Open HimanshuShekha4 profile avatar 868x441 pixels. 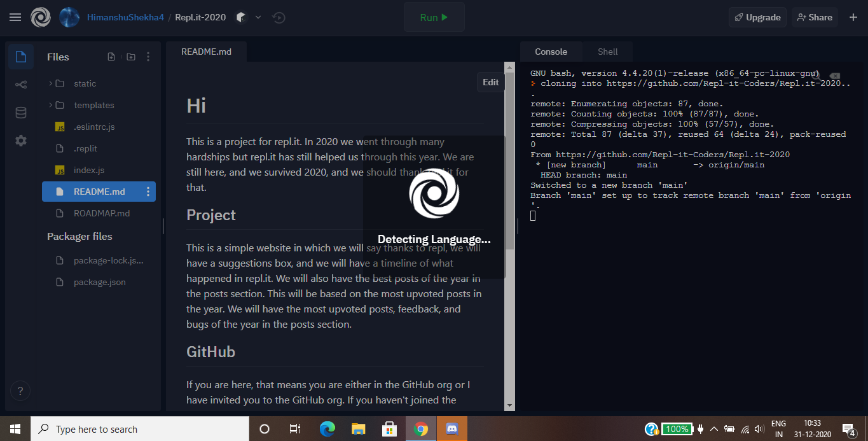tap(69, 17)
